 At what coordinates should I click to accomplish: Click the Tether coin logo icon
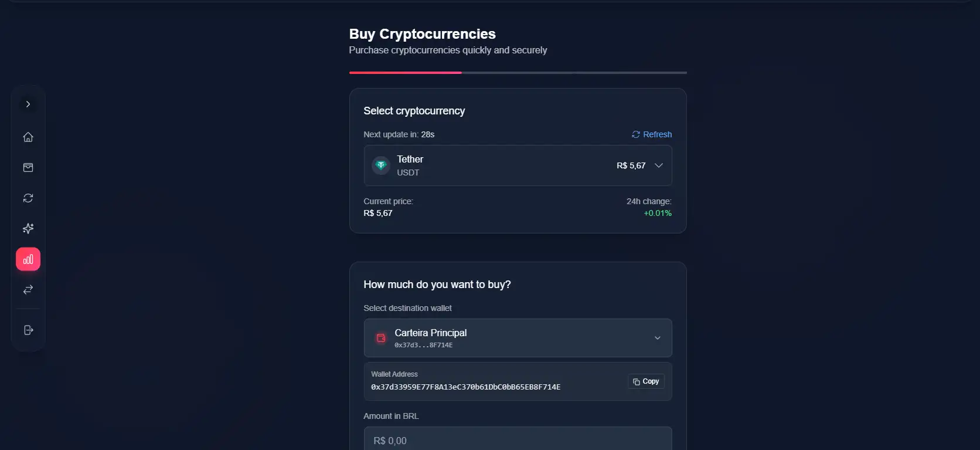click(x=381, y=165)
